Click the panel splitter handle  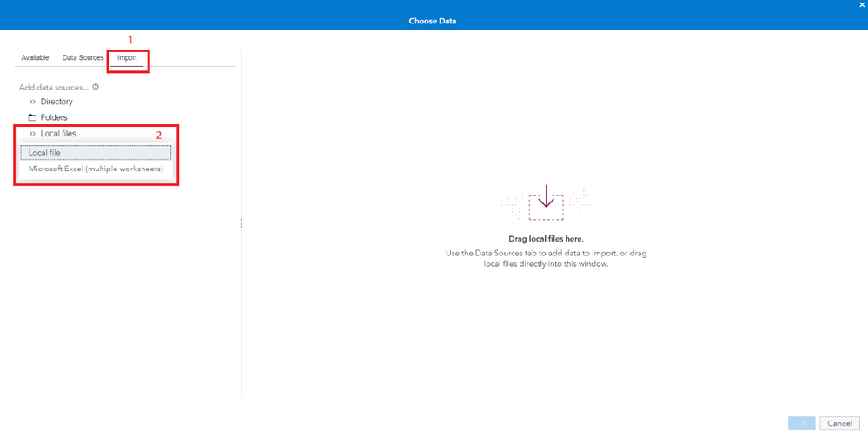(x=242, y=223)
